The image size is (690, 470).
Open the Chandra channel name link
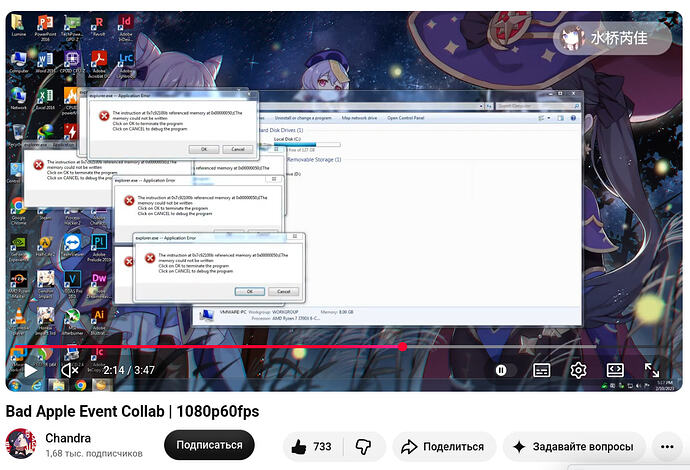(68, 438)
